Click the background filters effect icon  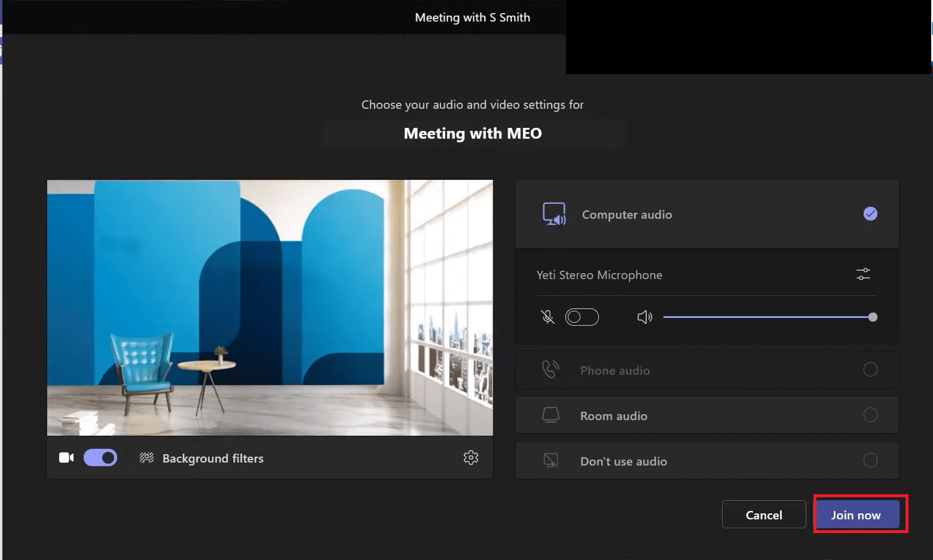tap(146, 458)
